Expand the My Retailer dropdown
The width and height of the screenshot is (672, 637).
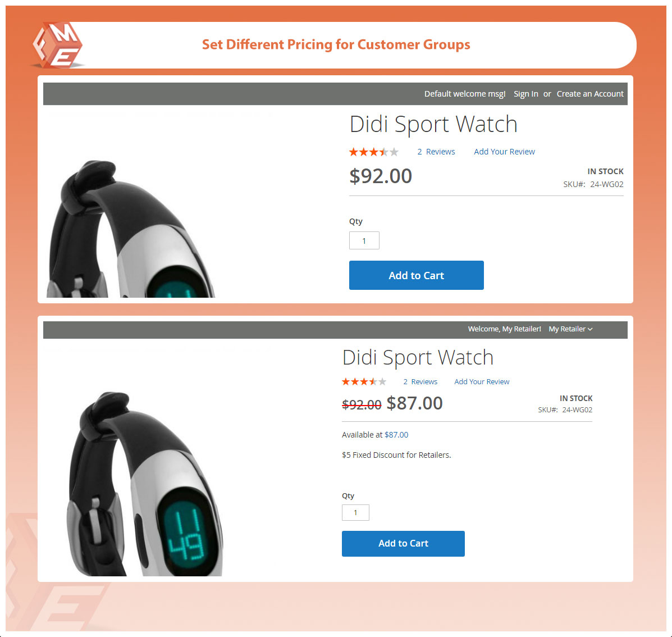(x=570, y=329)
